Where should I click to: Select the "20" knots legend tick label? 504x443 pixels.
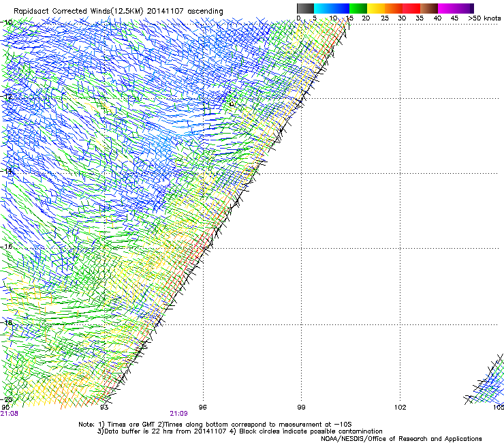coord(366,18)
